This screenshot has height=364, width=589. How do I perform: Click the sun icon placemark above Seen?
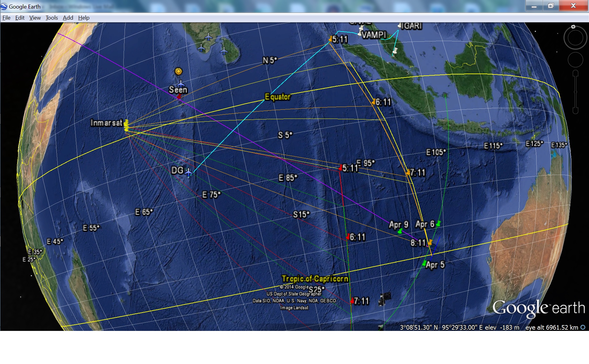tap(178, 71)
